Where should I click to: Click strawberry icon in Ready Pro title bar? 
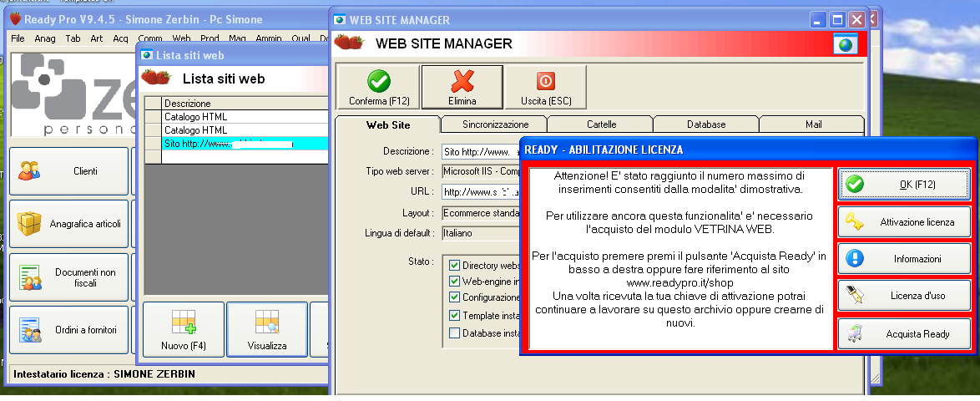[x=15, y=18]
